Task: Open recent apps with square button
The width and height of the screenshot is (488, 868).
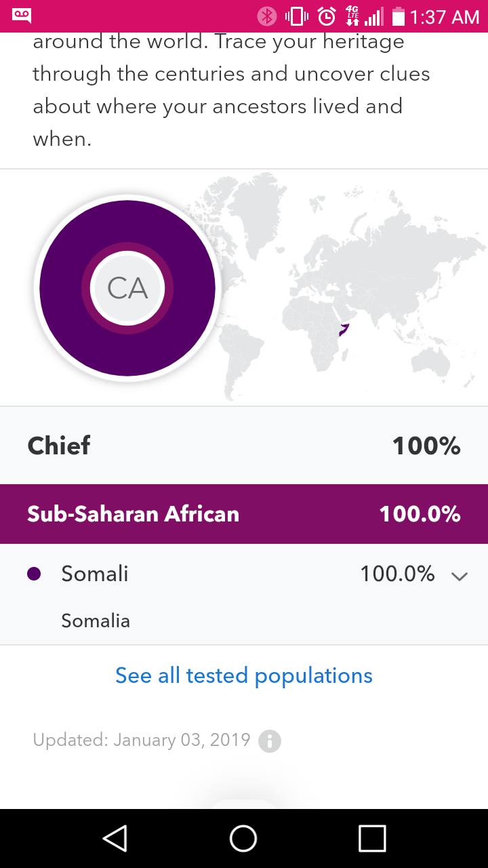Action: 372,838
